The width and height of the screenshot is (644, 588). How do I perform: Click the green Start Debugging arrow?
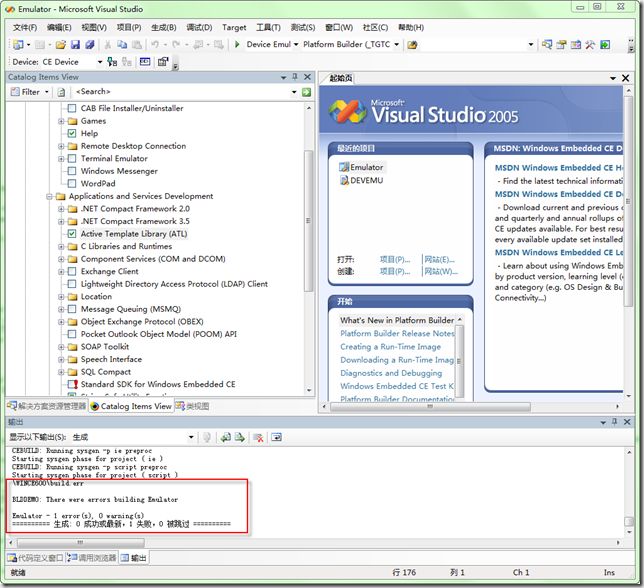(x=237, y=44)
